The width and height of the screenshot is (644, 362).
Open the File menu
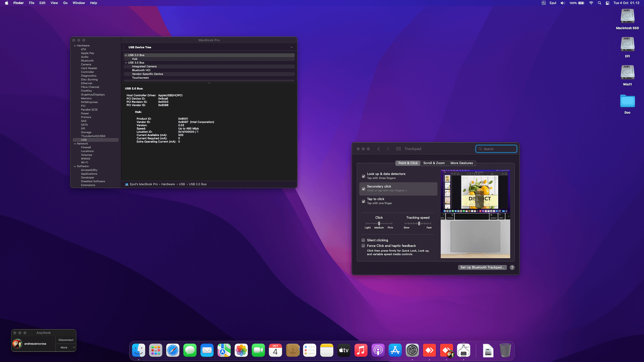pos(32,3)
